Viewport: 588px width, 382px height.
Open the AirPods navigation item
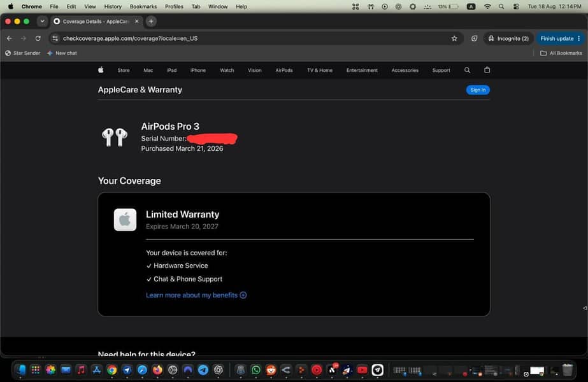(284, 70)
